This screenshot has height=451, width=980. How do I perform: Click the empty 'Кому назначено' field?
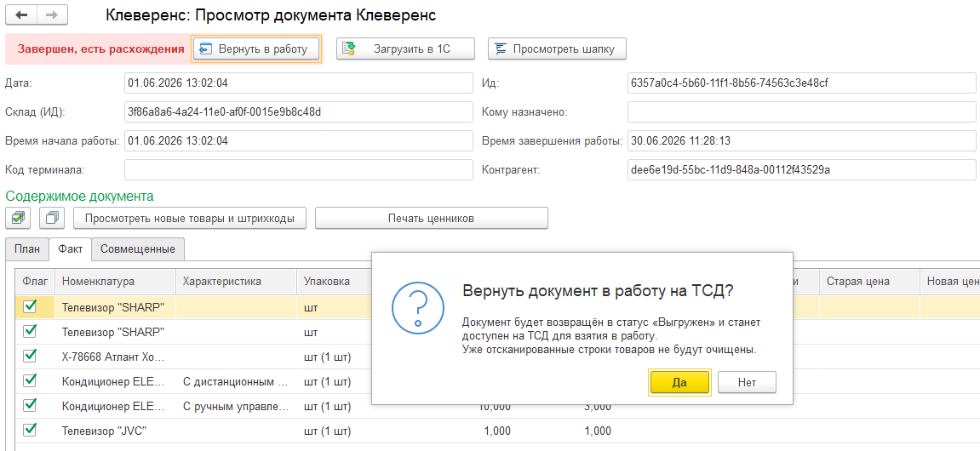[802, 111]
